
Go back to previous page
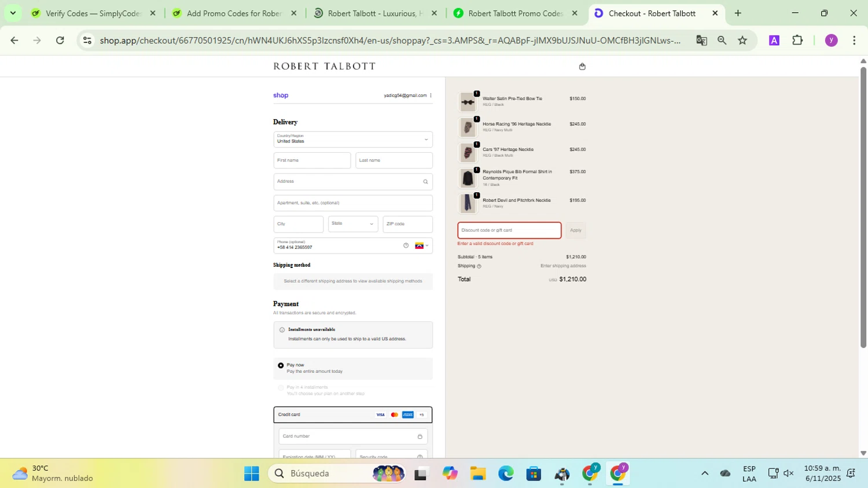pos(14,40)
